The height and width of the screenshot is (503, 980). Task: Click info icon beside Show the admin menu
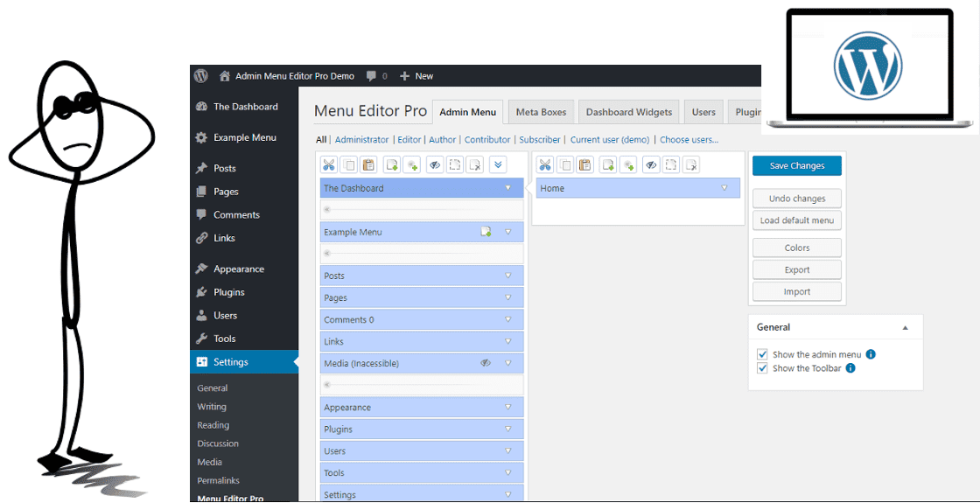tap(871, 354)
